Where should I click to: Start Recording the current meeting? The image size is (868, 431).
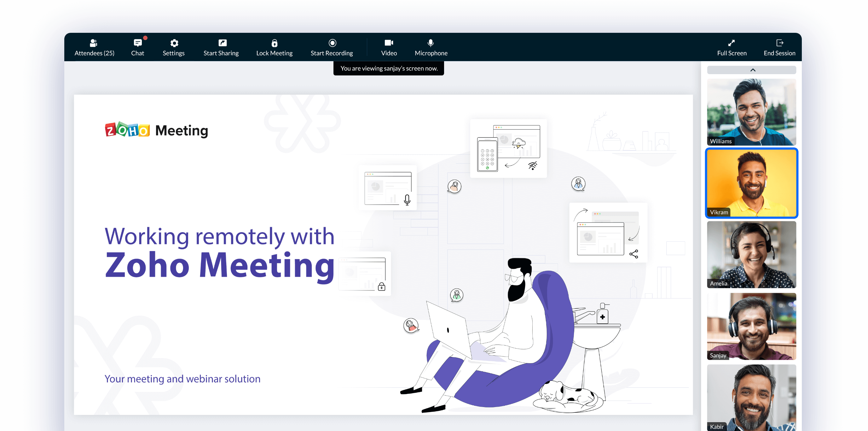(332, 47)
